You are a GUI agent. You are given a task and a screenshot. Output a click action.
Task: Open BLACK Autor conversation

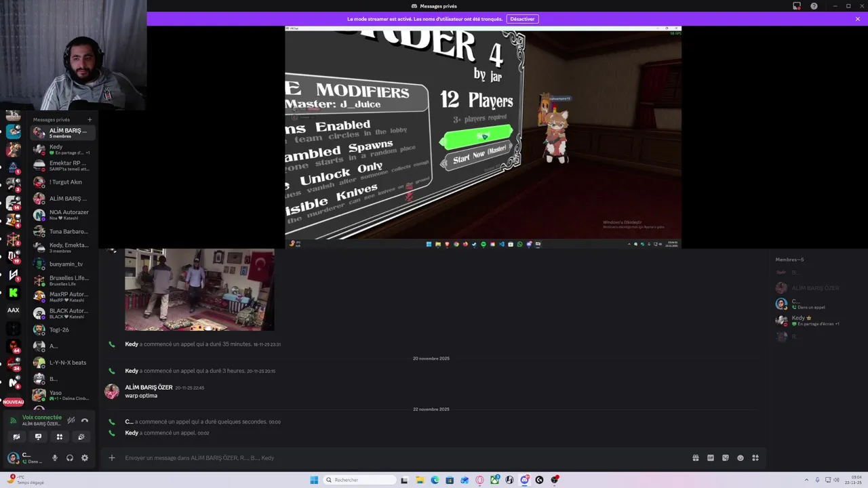point(61,313)
